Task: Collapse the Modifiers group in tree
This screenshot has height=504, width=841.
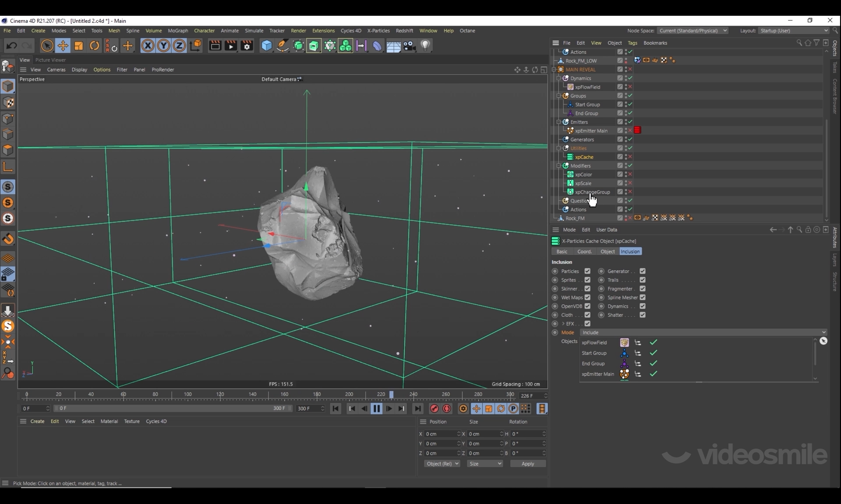Action: point(559,166)
